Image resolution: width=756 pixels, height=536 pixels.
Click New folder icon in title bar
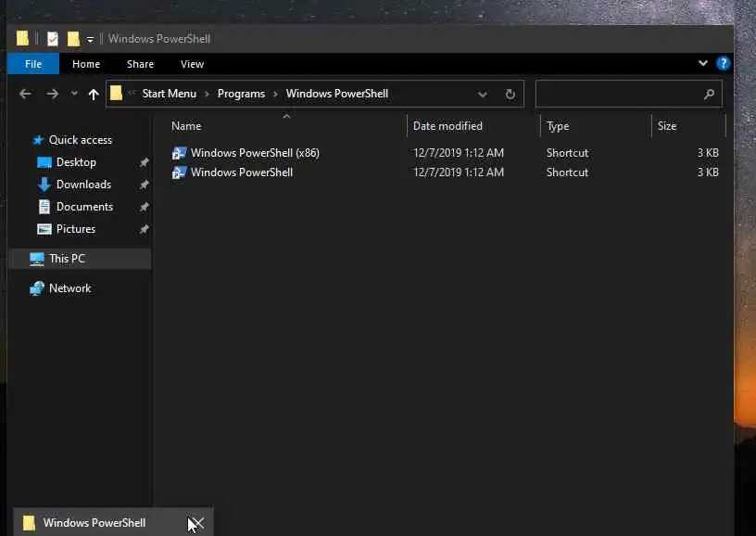[73, 39]
